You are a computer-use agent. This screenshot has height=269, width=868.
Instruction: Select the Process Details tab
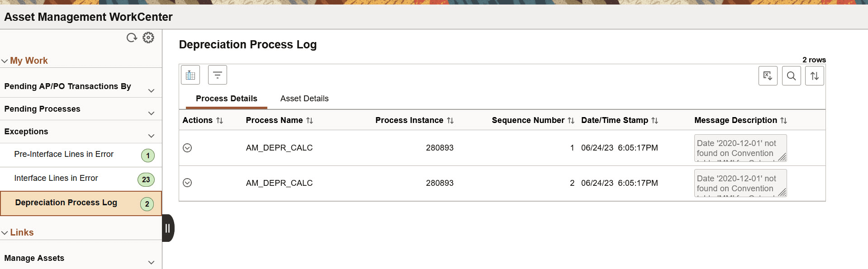pos(226,98)
